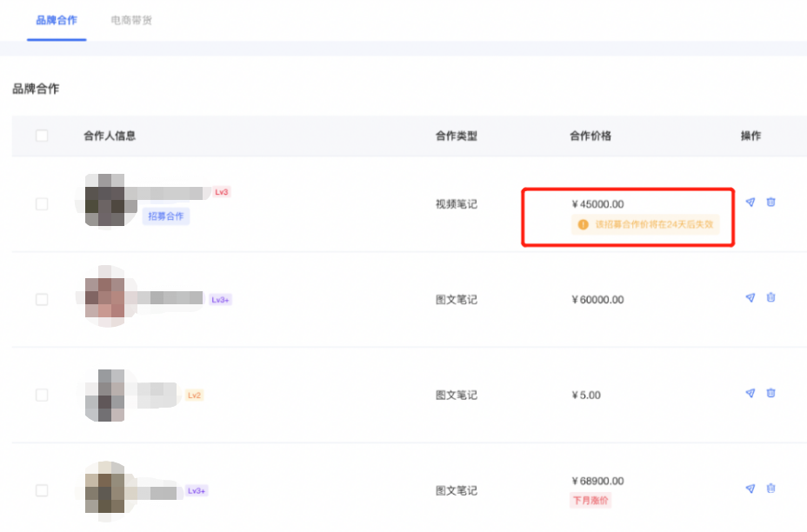Screen dimensions: 807x532
Task: Check the box for the 视频笔记 row
Action: coord(42,204)
